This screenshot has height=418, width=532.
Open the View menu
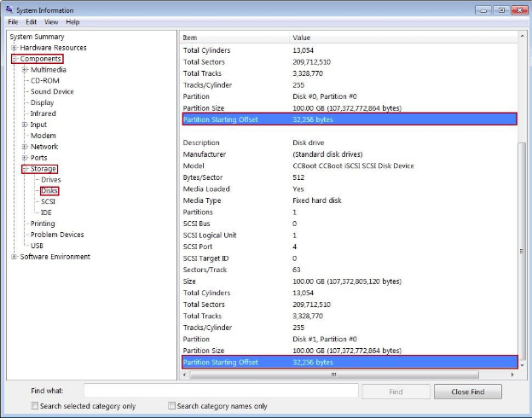click(51, 21)
